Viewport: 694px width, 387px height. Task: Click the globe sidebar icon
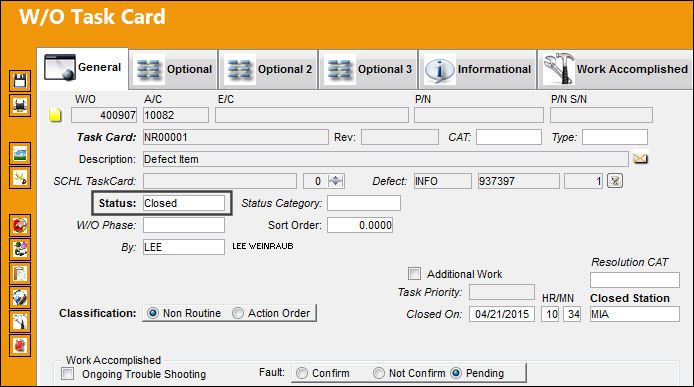point(20,298)
